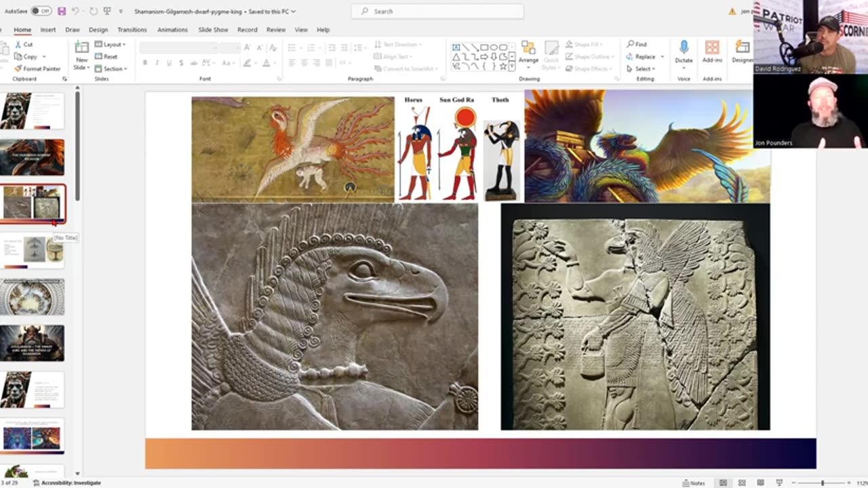868x488 pixels.
Task: Open the Help tab
Action: point(323,30)
